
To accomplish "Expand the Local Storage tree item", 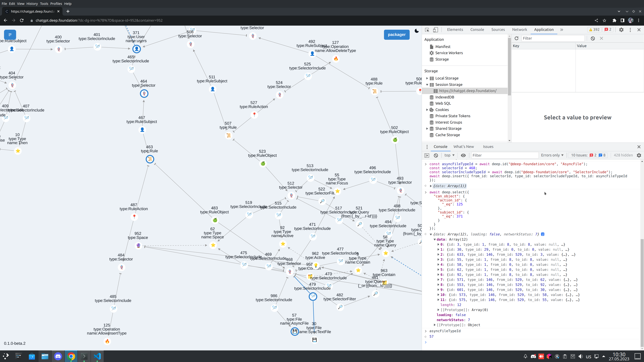I will click(x=427, y=78).
